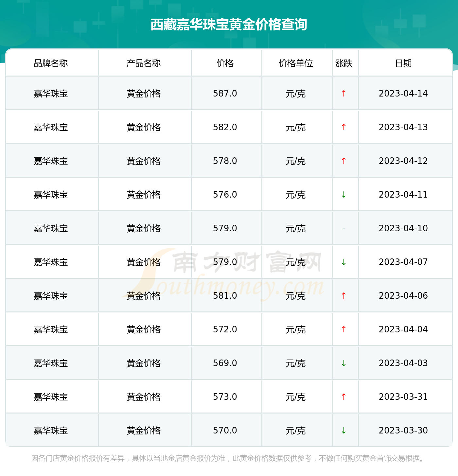Click 黄金价格 in the 2023-04-04 row
Image resolution: width=458 pixels, height=476 pixels.
(x=144, y=329)
